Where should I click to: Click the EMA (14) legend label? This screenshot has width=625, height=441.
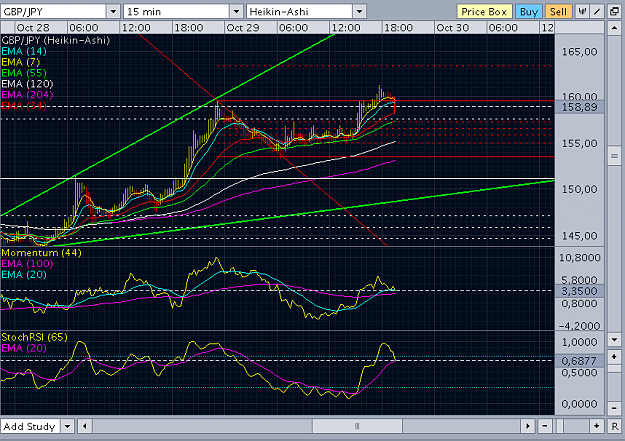click(24, 51)
